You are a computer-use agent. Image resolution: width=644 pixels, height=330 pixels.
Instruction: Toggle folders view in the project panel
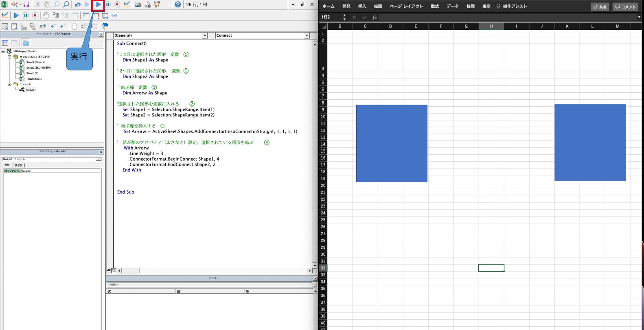tap(26, 43)
